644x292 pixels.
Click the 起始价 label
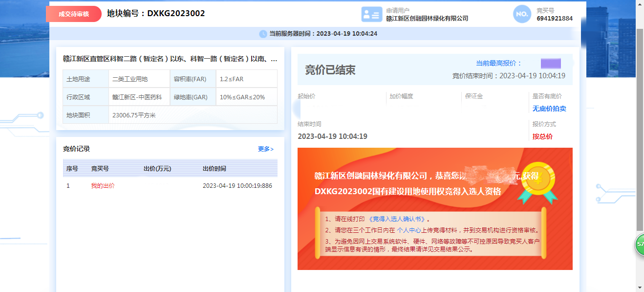[306, 96]
